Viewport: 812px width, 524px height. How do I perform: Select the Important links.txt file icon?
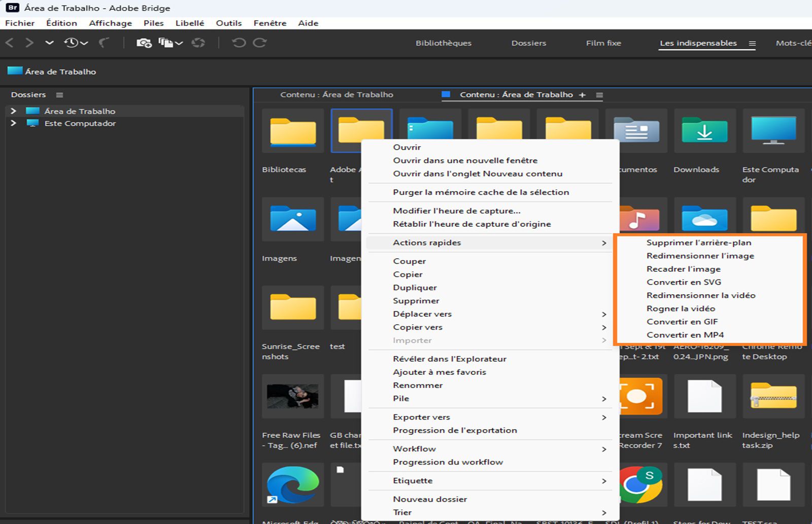704,396
